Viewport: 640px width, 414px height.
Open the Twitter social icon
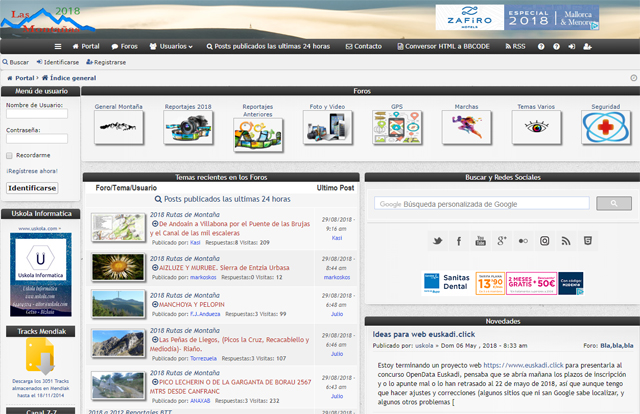437,241
